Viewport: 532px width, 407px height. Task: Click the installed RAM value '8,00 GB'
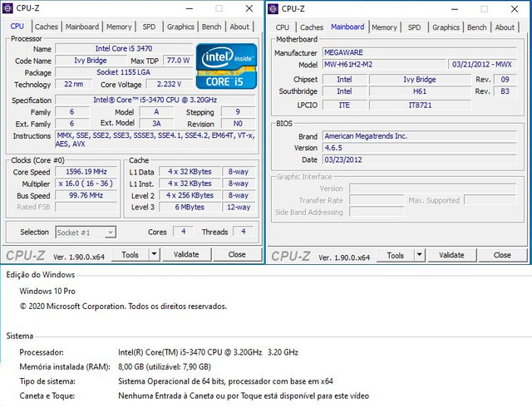[131, 366]
